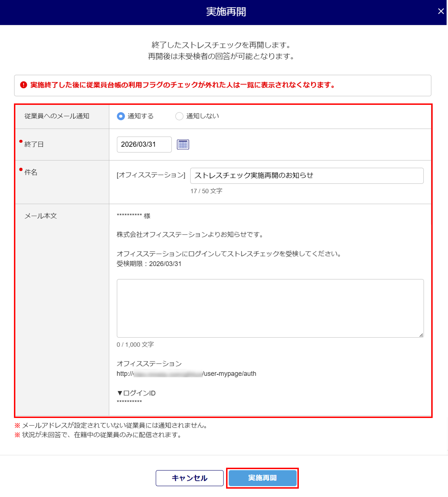Viewport: 448px width, 497px height.
Task: Select the 通知しない radio button
Action: point(179,116)
